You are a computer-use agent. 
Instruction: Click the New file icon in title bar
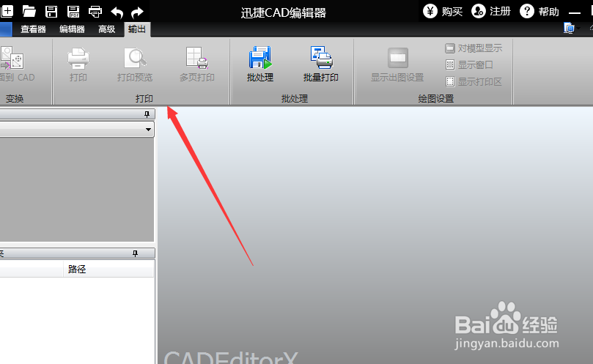click(x=7, y=11)
